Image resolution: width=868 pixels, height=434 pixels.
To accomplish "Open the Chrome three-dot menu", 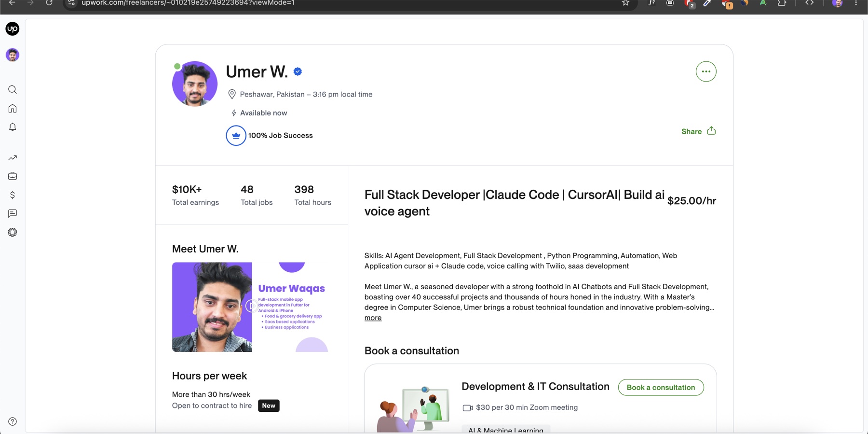I will point(856,3).
